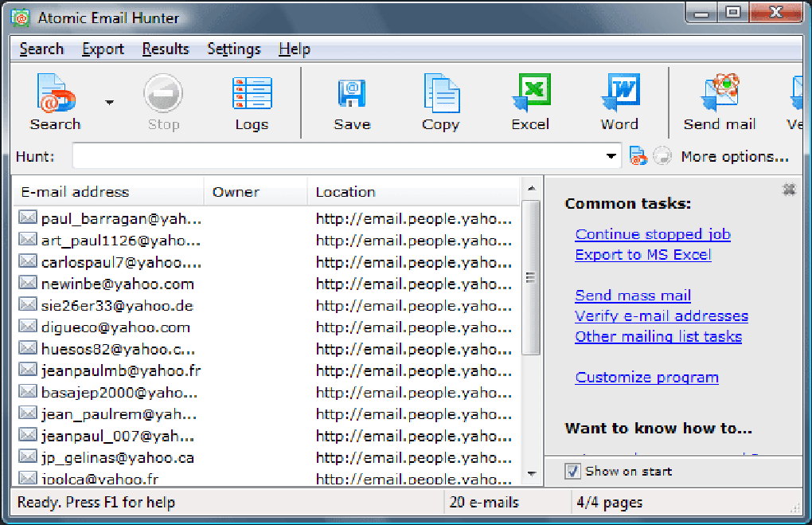This screenshot has height=525, width=812.
Task: Click the results list scrollbar thumb
Action: click(x=530, y=278)
